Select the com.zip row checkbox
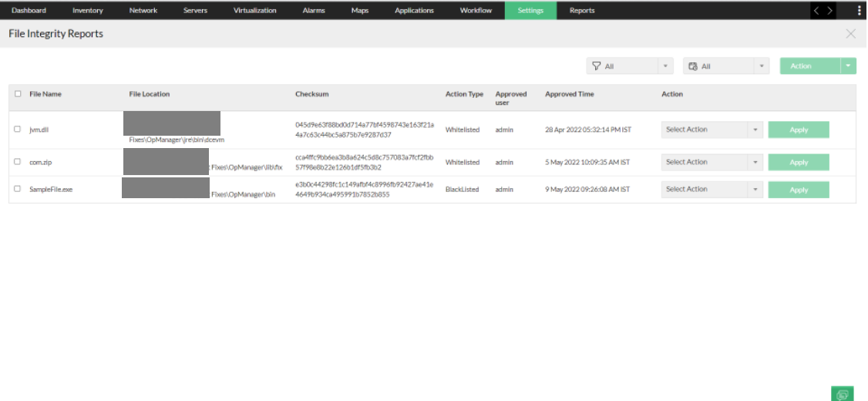The image size is (868, 401). [x=17, y=162]
